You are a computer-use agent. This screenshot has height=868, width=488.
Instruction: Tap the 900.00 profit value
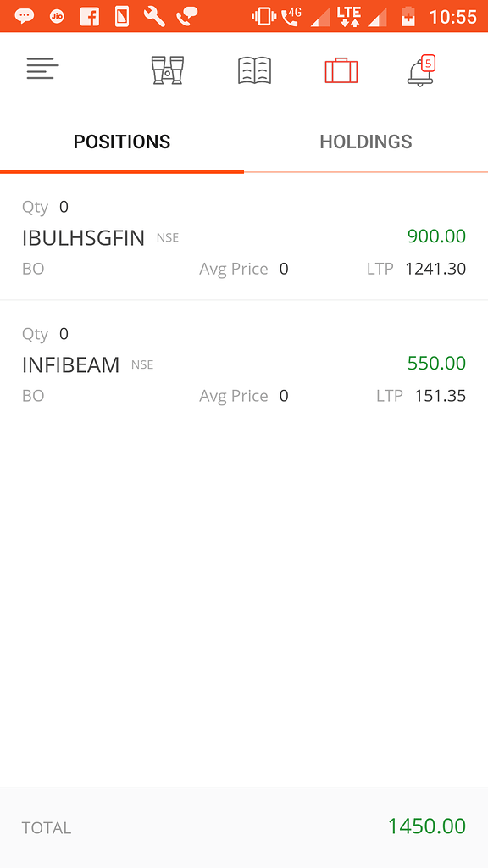tap(436, 236)
